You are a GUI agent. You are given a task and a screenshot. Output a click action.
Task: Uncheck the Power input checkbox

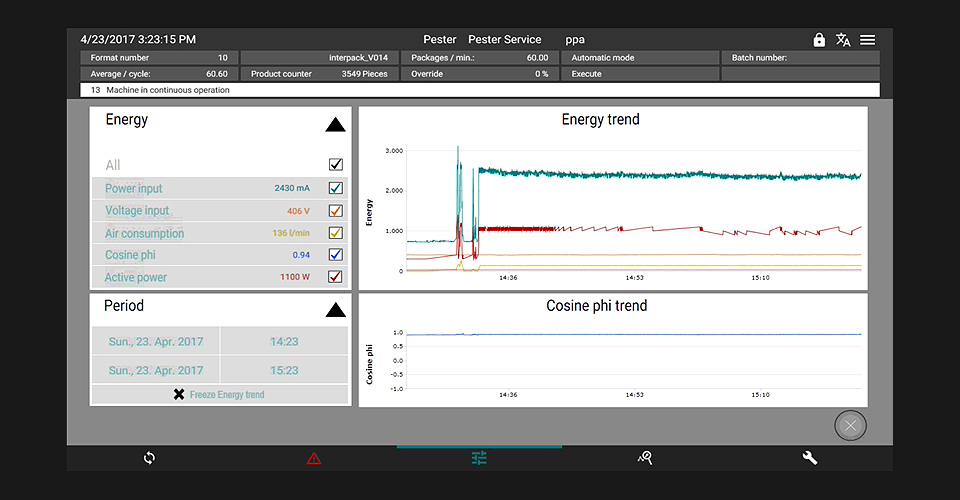tap(336, 188)
